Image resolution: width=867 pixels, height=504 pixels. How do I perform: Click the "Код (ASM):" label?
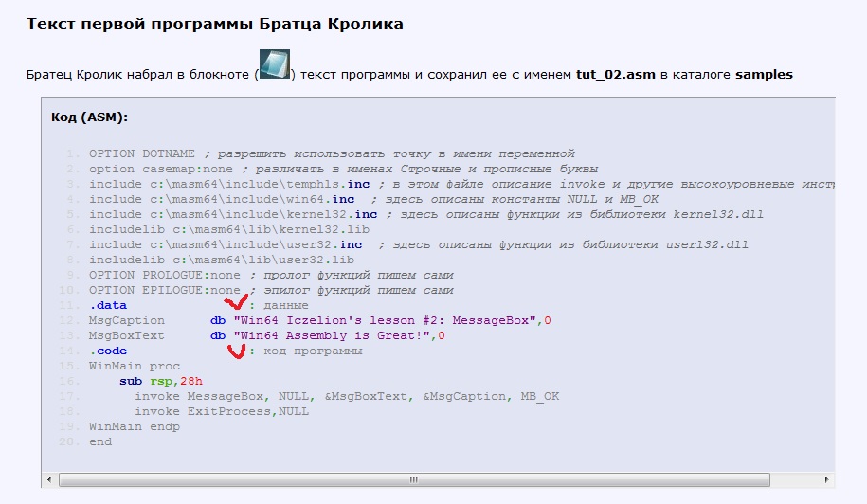[90, 117]
